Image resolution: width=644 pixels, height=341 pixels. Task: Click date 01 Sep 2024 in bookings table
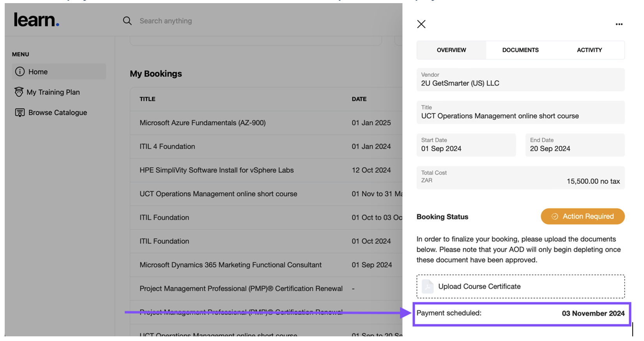pos(372,265)
